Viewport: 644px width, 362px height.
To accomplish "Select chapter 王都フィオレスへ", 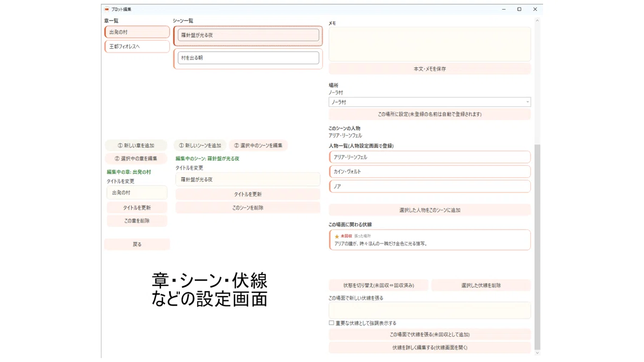I will click(137, 47).
